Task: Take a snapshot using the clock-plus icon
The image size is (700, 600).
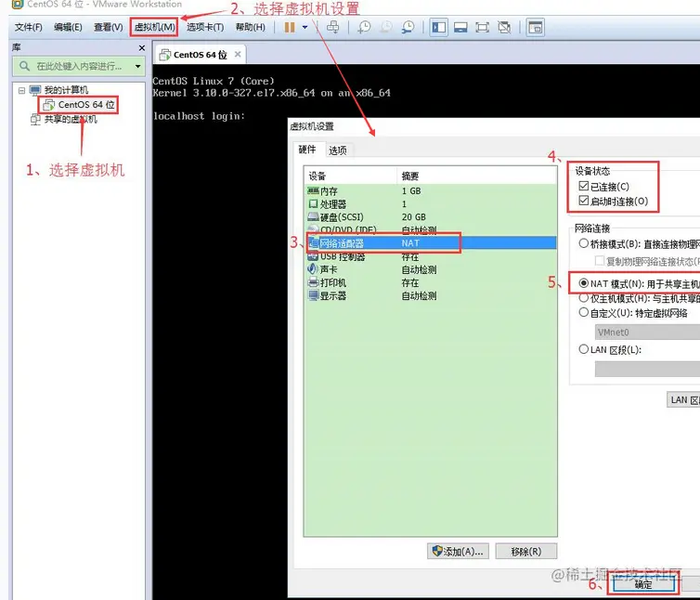Action: (x=364, y=27)
